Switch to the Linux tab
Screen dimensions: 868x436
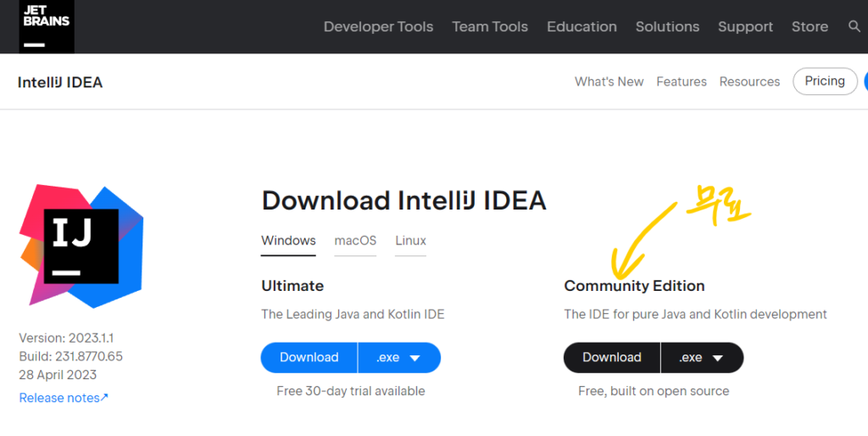pyautogui.click(x=411, y=241)
